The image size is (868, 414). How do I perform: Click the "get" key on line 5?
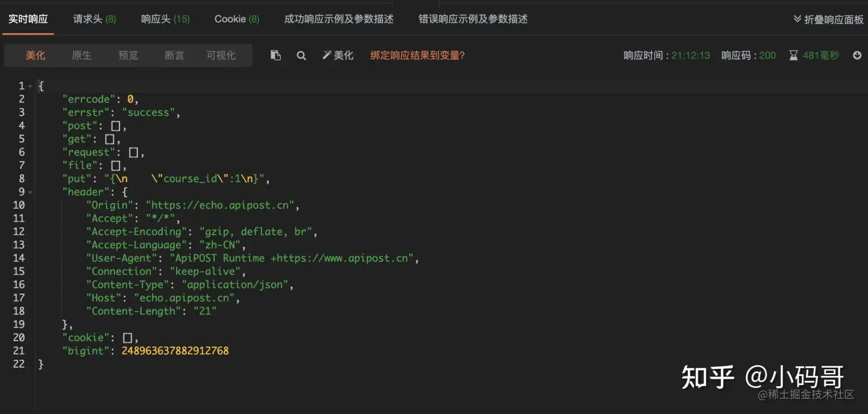pos(77,139)
